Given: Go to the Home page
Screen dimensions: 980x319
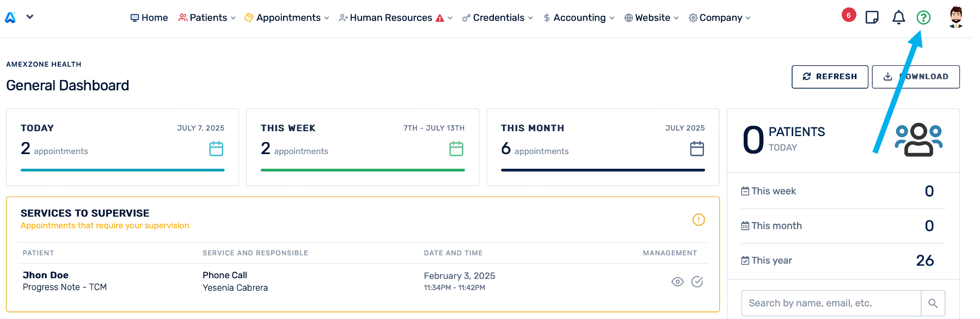Looking at the screenshot, I should point(149,18).
